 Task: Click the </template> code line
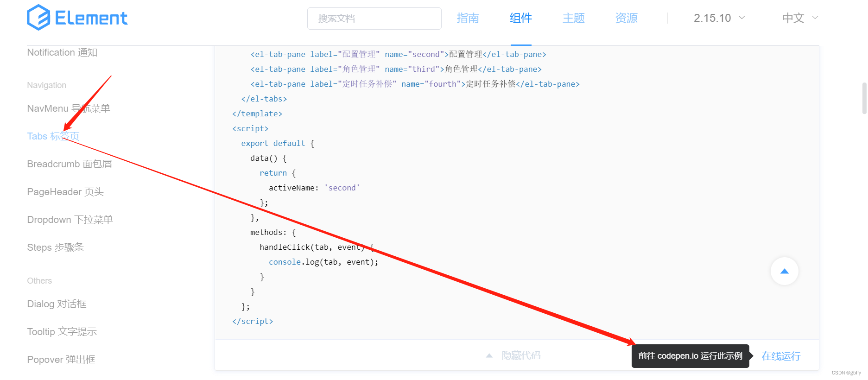[257, 114]
